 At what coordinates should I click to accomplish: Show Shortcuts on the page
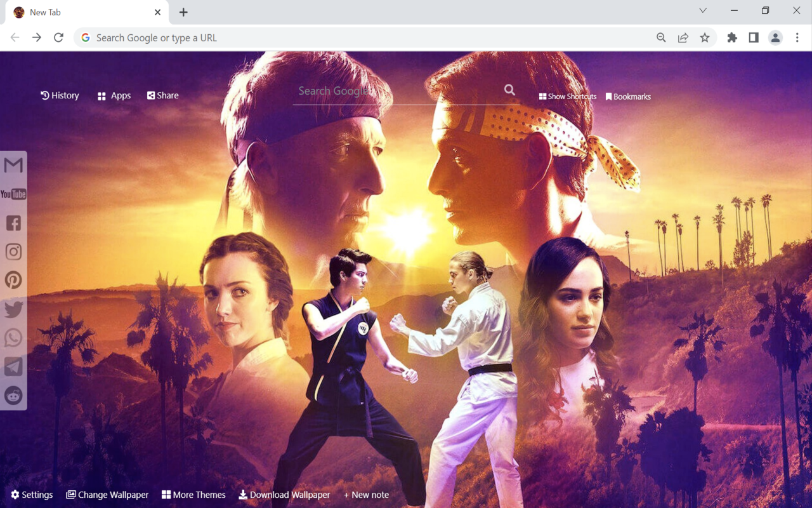point(568,97)
